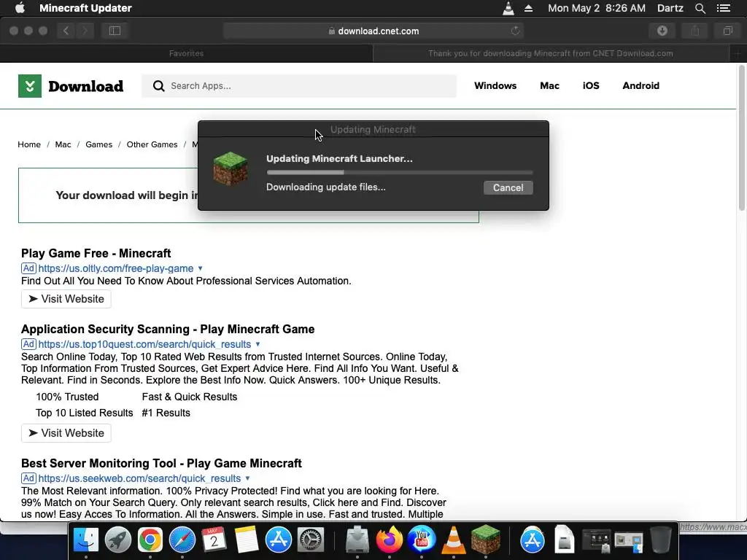This screenshot has height=560, width=747.
Task: Expand dropdown arrow next to oltly.com ad
Action: point(200,268)
